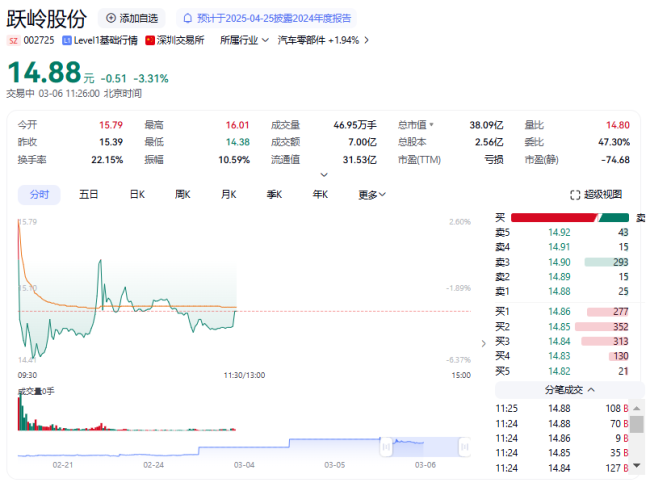Switch to the 年K chart tab
The height and width of the screenshot is (491, 650).
coord(320,194)
